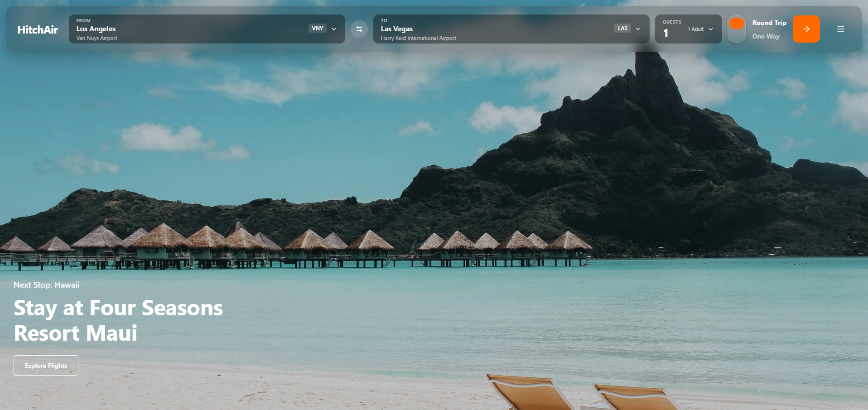Click the guests count number
Image resolution: width=868 pixels, height=410 pixels.
(x=665, y=33)
